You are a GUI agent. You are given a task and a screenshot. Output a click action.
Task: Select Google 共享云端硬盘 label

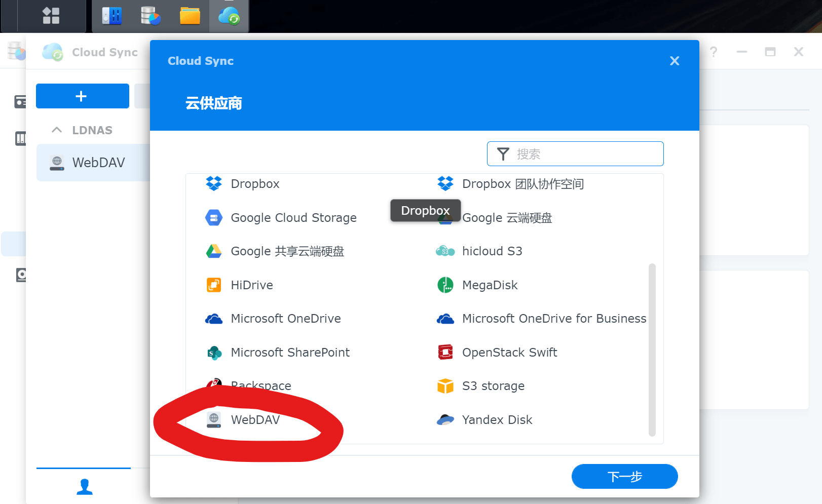coord(288,251)
